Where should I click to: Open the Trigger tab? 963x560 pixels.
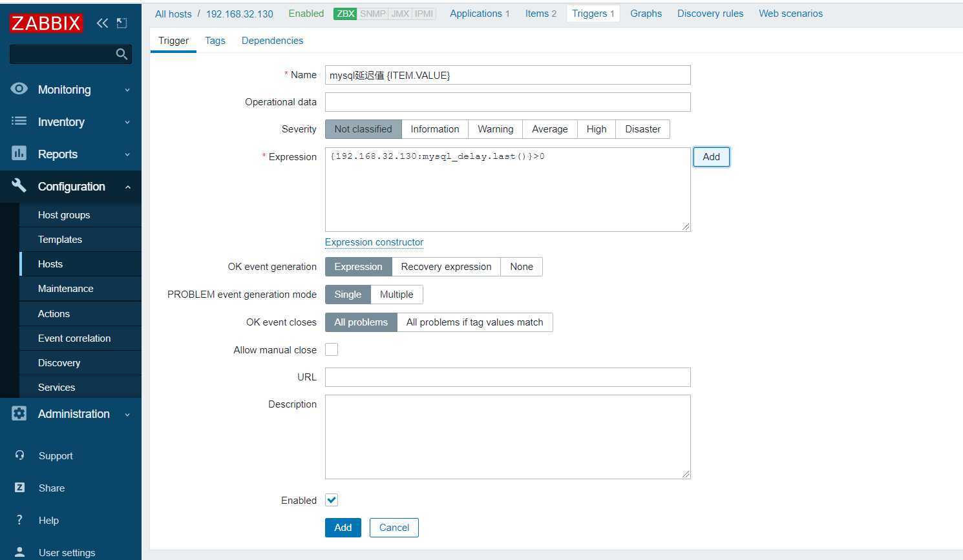click(173, 41)
